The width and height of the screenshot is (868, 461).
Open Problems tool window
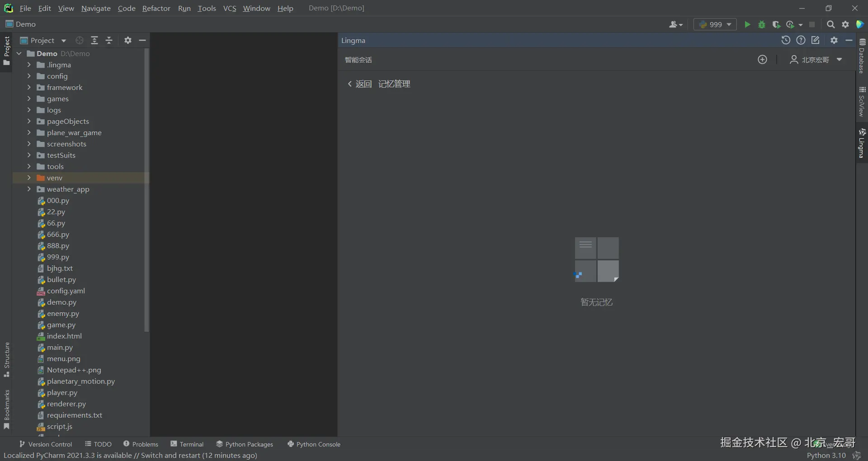(141, 444)
